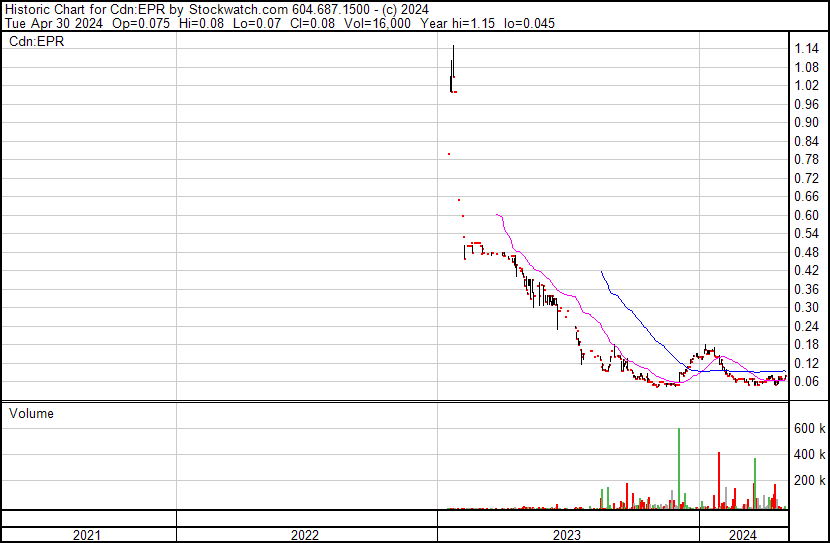Screen dimensions: 830x543
Task: Click the 0.54 price axis value
Action: point(807,233)
